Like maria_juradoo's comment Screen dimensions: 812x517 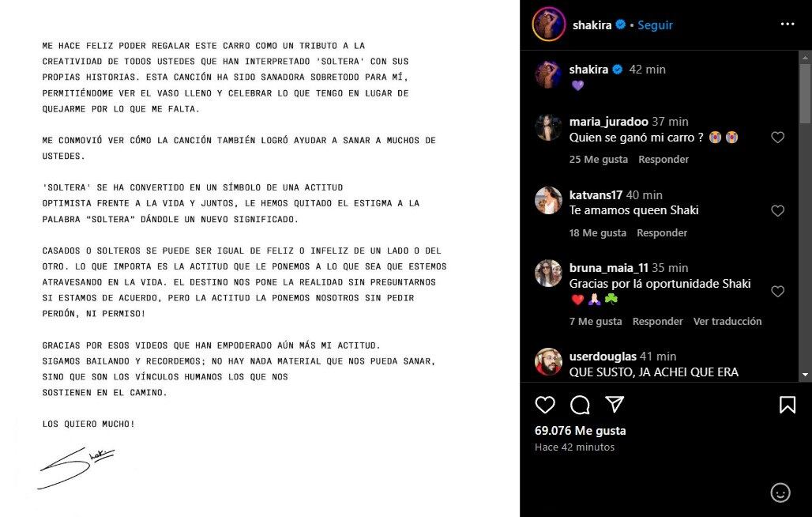777,138
